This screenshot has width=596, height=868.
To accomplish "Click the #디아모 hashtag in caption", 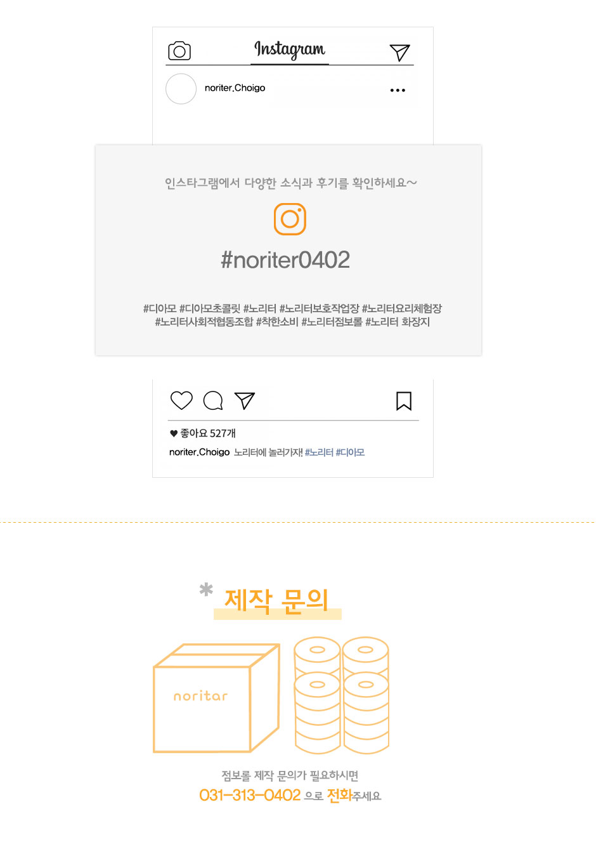I will pyautogui.click(x=350, y=452).
